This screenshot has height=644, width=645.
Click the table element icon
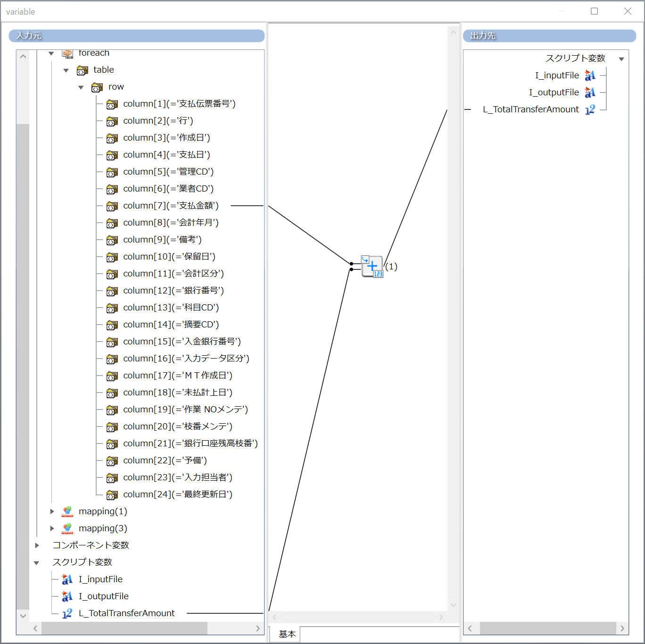83,70
